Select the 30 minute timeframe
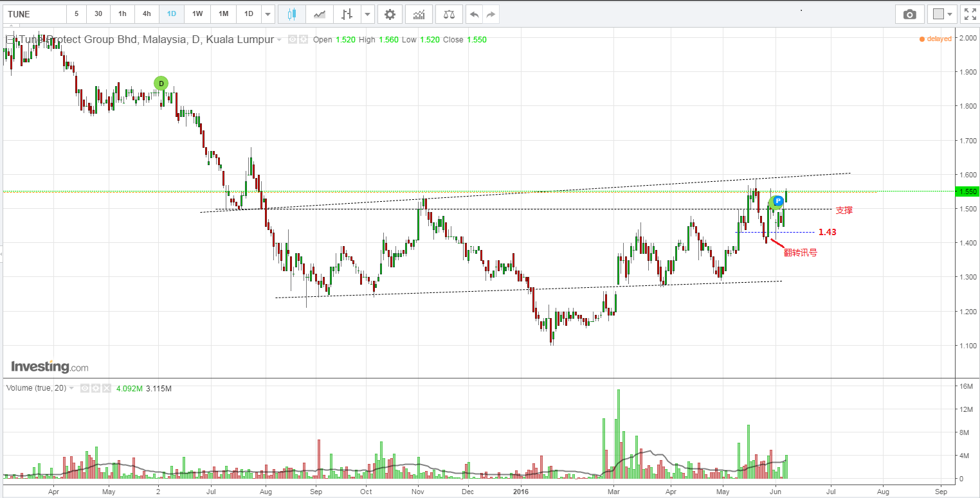Image resolution: width=980 pixels, height=498 pixels. click(98, 14)
